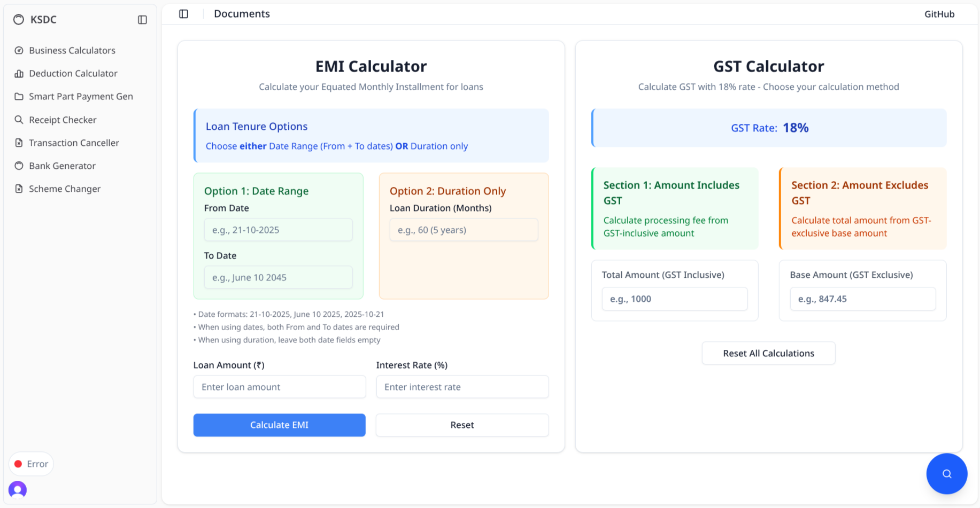This screenshot has height=508, width=980.
Task: Click the Loan Amount (₹) label
Action: (229, 365)
